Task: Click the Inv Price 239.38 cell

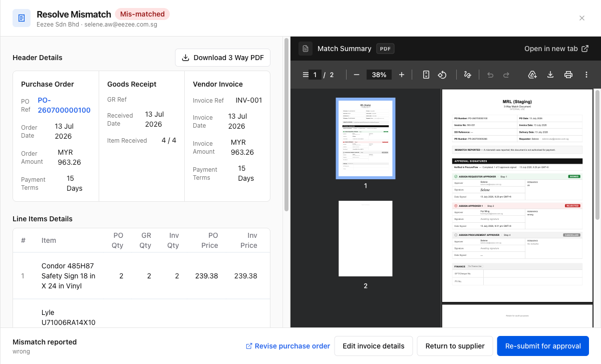Action: pyautogui.click(x=246, y=276)
